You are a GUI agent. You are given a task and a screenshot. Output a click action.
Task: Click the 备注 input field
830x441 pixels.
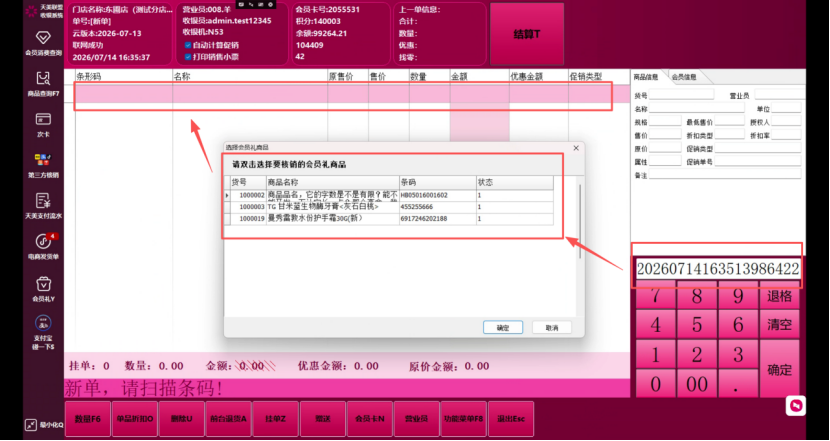[x=725, y=175]
